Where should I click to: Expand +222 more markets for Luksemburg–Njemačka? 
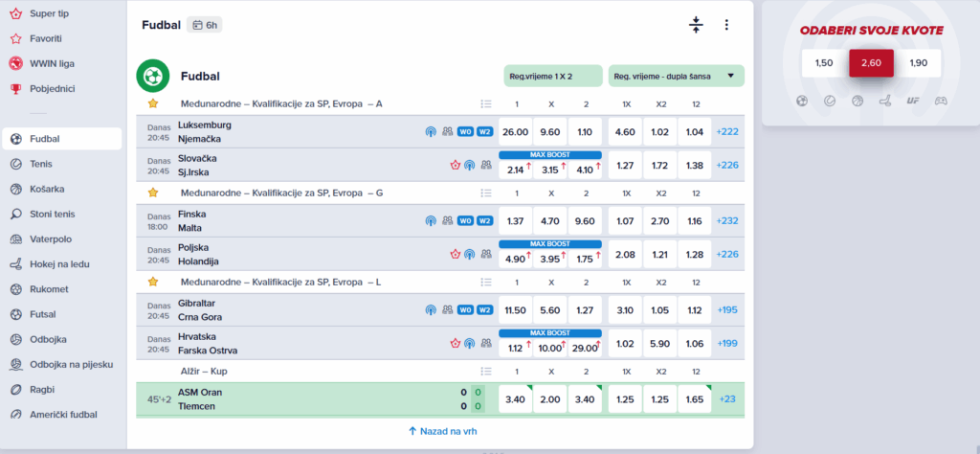[727, 131]
